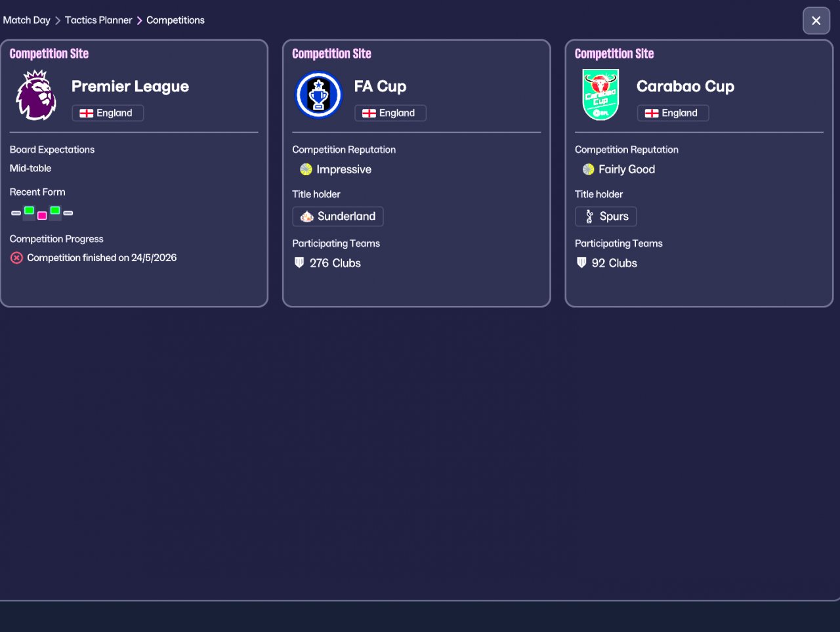Click the FA Cup 'Competition Site' heading
Image resolution: width=840 pixels, height=632 pixels.
pos(331,54)
